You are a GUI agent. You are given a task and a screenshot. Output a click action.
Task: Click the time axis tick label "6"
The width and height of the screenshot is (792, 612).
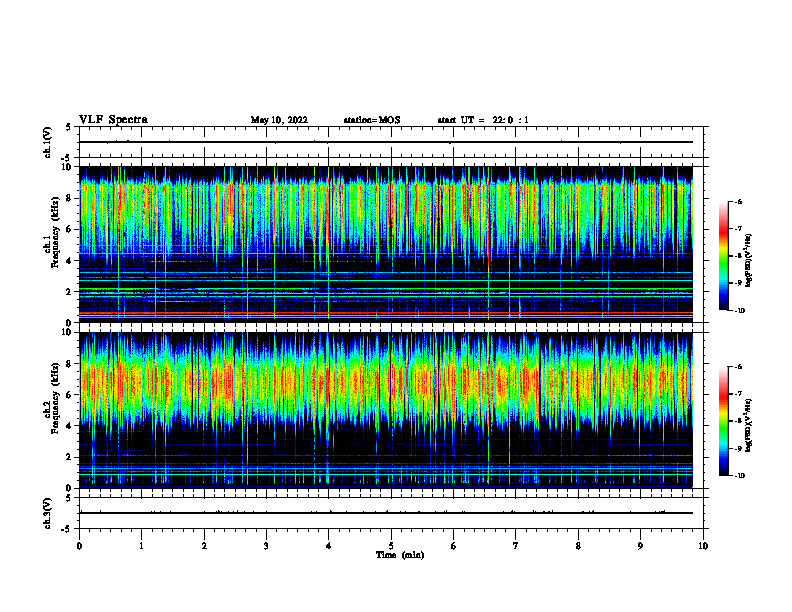454,546
